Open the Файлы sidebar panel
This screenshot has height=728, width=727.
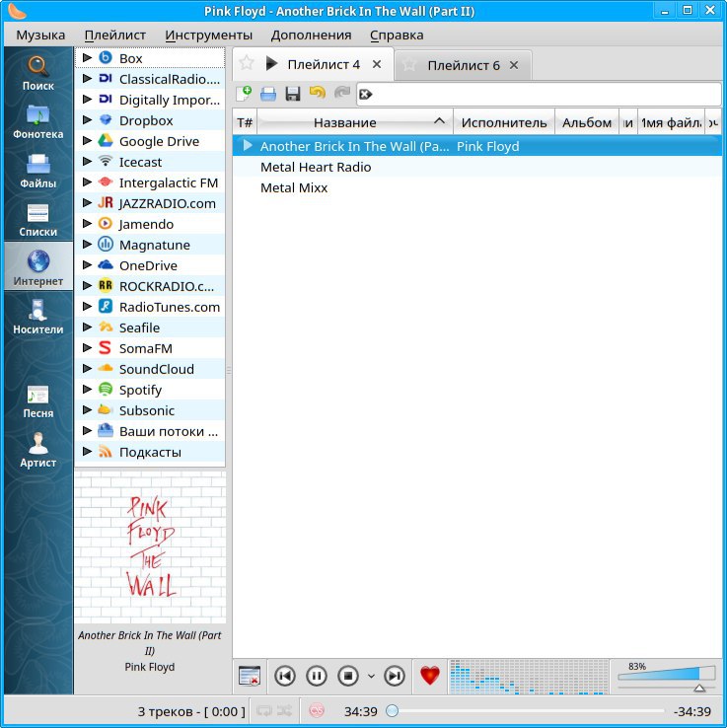(38, 171)
